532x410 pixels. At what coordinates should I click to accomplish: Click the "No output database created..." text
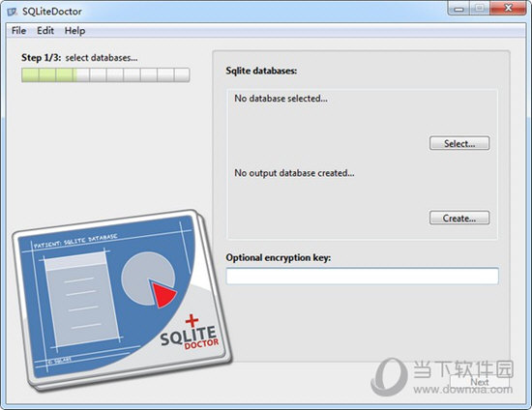[294, 173]
